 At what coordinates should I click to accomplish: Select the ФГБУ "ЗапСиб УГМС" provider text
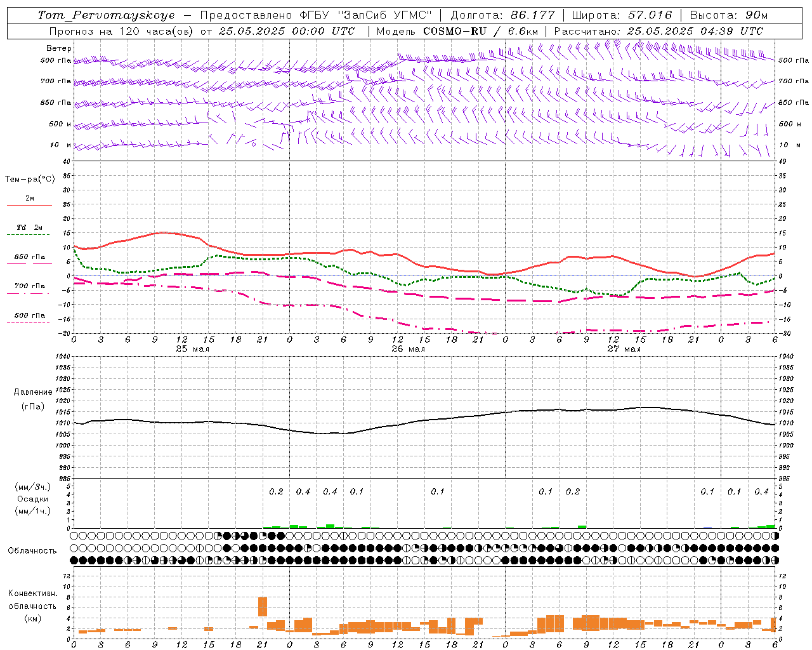(364, 15)
